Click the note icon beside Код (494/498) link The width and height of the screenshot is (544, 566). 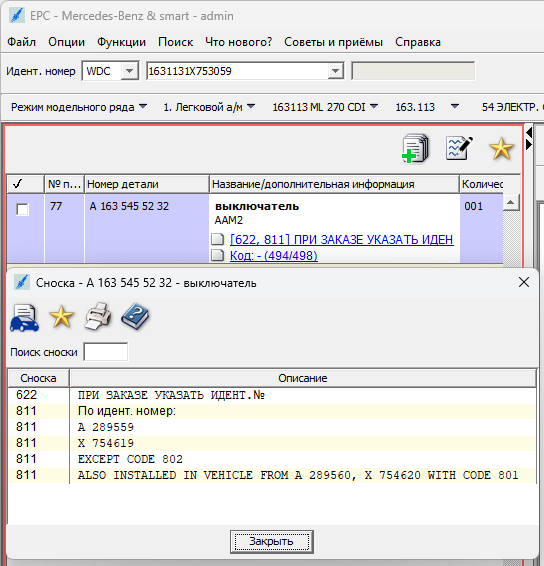(218, 255)
